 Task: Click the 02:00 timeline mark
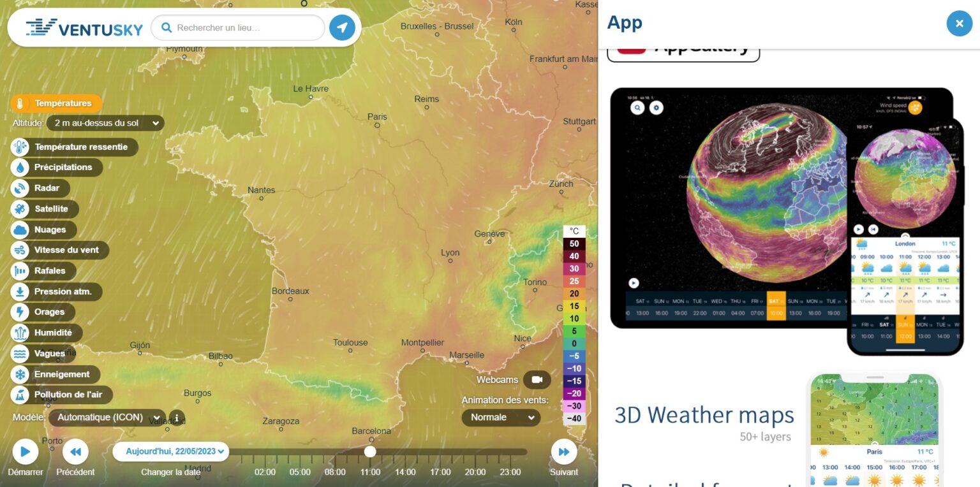click(x=265, y=472)
